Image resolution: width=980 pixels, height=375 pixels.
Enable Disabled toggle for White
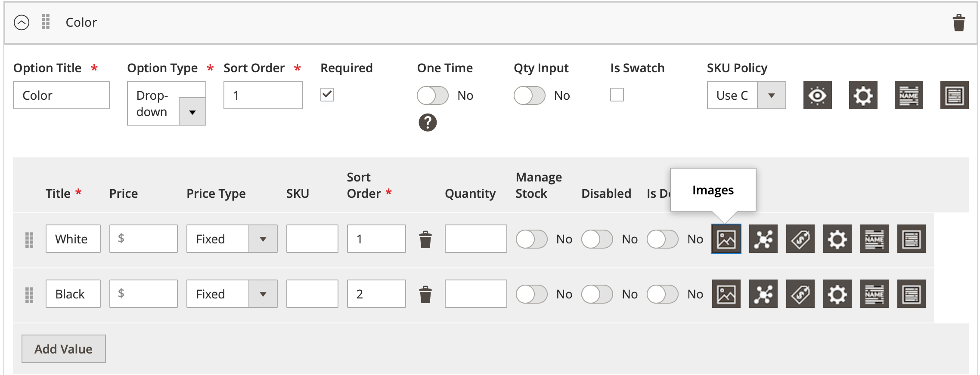[x=597, y=239]
